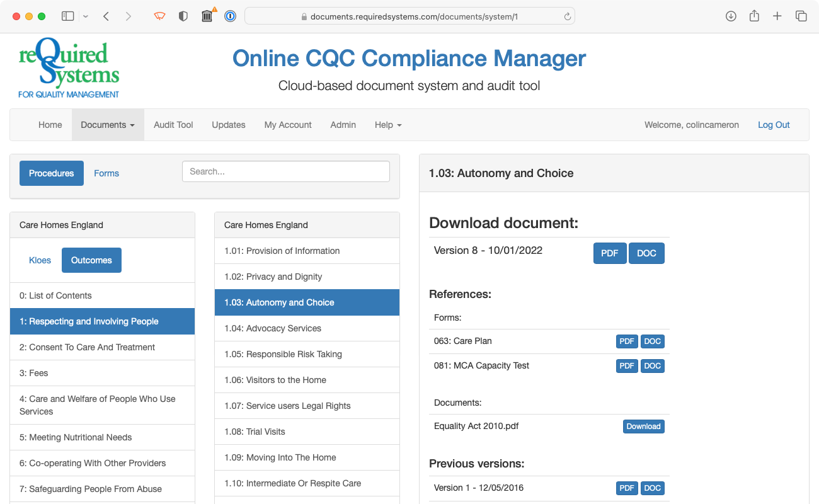
Task: Switch to the Forms view
Action: 106,173
